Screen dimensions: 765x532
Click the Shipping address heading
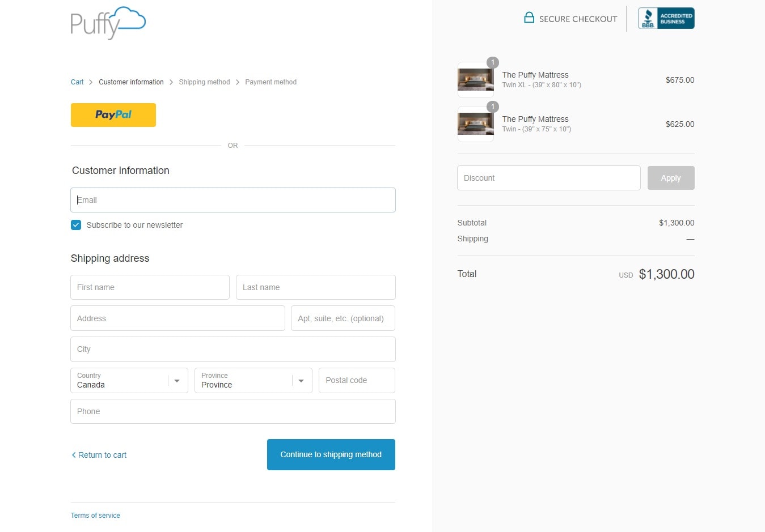coord(110,258)
